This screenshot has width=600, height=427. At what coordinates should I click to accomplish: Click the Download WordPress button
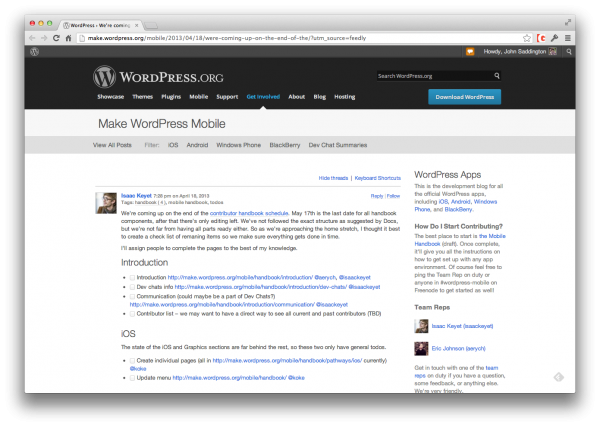pos(465,97)
